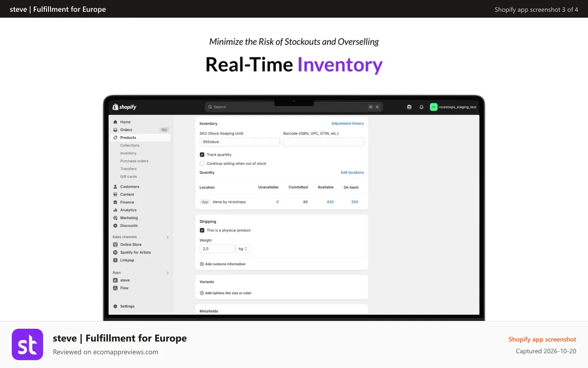Click the Discounts badge icon
Viewport: 588px width, 368px height.
(115, 226)
